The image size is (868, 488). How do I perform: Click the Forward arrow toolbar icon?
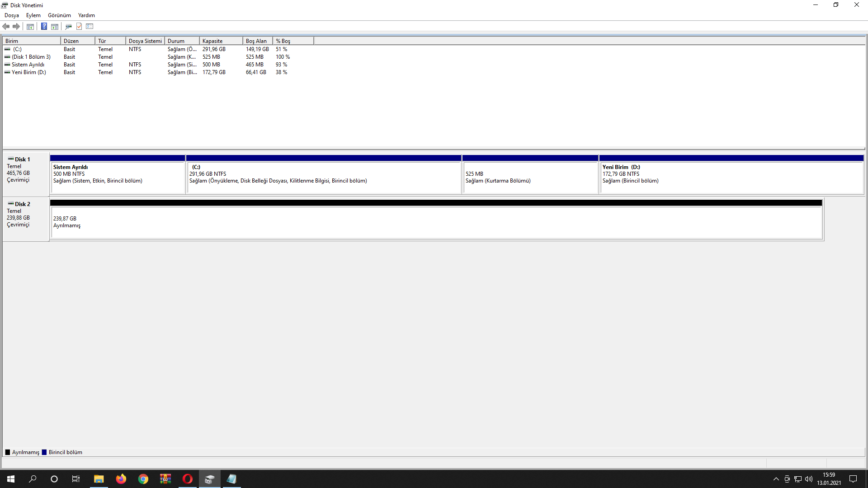(16, 27)
